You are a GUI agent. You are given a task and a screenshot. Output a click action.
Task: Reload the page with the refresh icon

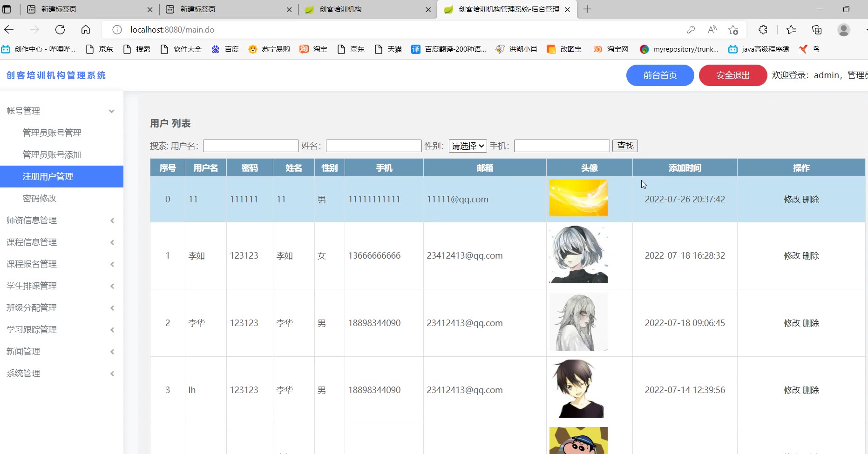(x=60, y=30)
